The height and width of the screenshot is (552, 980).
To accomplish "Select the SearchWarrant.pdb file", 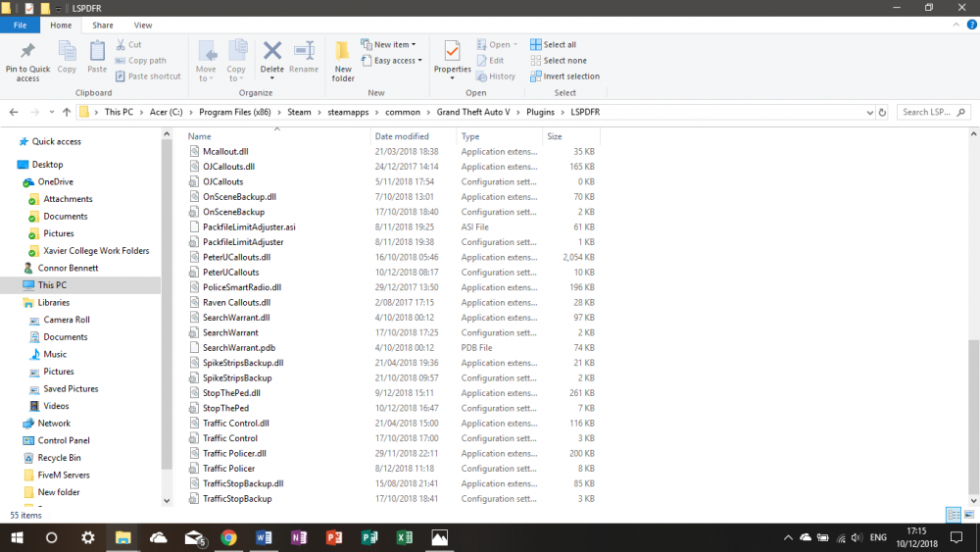I will tap(239, 348).
